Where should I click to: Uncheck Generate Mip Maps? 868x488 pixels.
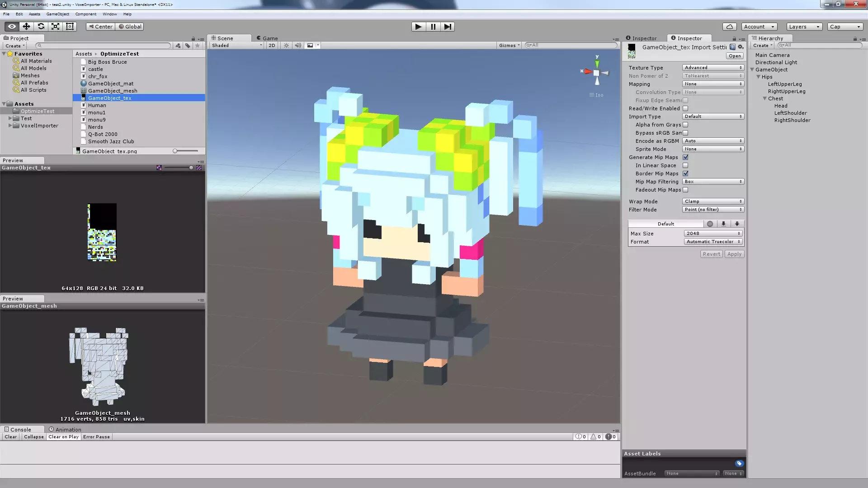[685, 157]
